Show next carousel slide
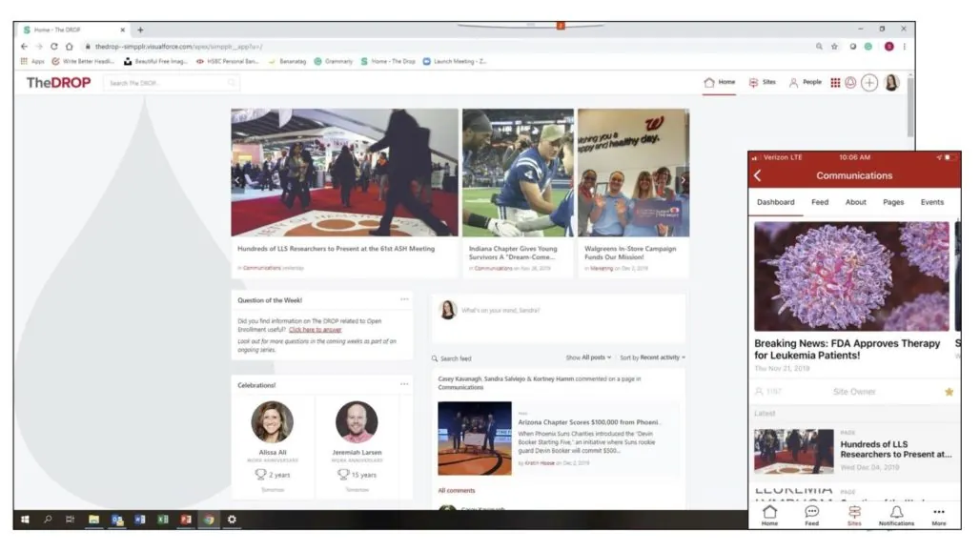Screen dimensions: 980x551 [x=684, y=180]
